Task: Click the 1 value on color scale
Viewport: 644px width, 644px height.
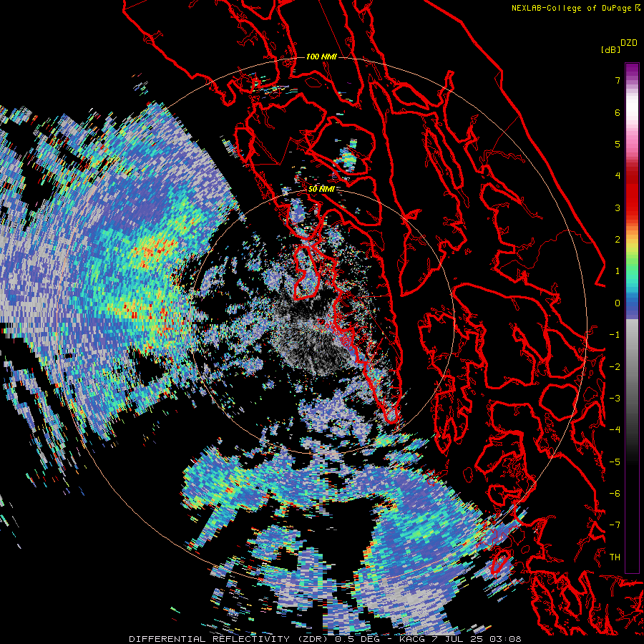Action: pos(618,271)
